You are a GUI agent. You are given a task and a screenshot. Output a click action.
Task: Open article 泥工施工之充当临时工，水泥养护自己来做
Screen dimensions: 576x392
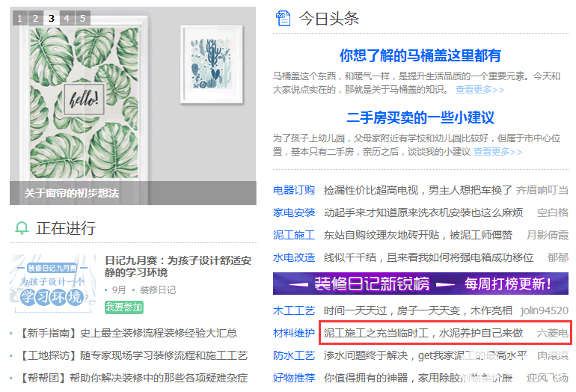click(423, 333)
